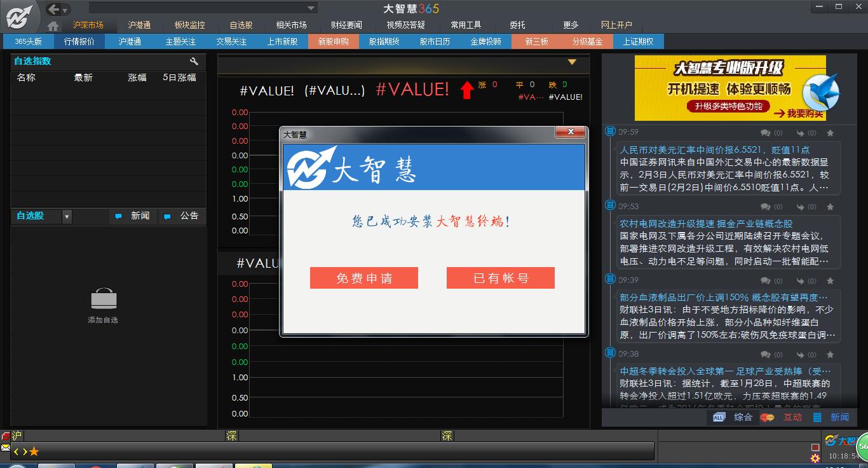Image resolution: width=868 pixels, height=468 pixels.
Task: Favorite the 09:59 news with star
Action: point(830,133)
